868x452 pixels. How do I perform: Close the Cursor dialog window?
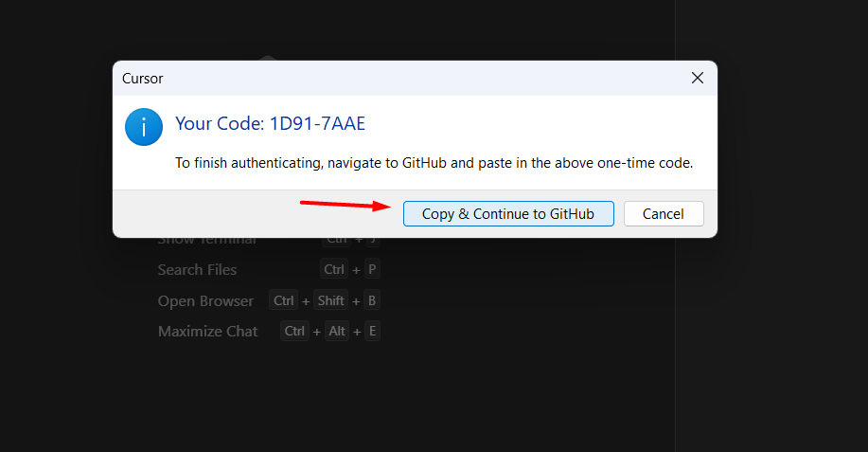point(697,78)
